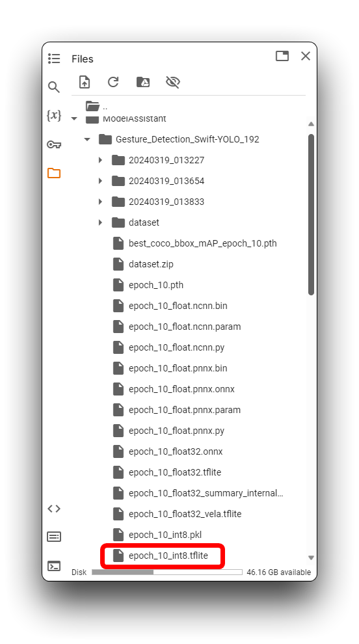Click the Disk usage bar
This screenshot has height=644, width=359.
[167, 572]
